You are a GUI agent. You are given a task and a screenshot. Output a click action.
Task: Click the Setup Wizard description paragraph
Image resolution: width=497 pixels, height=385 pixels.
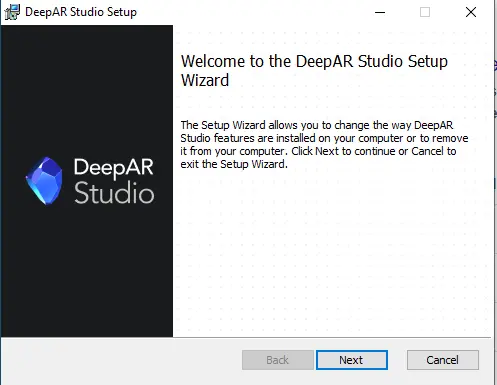point(324,145)
